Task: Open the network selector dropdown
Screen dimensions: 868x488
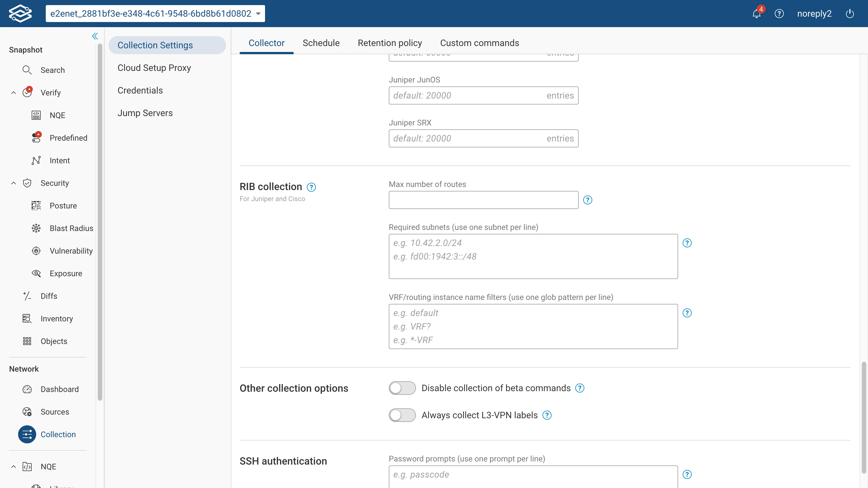Action: click(x=155, y=14)
